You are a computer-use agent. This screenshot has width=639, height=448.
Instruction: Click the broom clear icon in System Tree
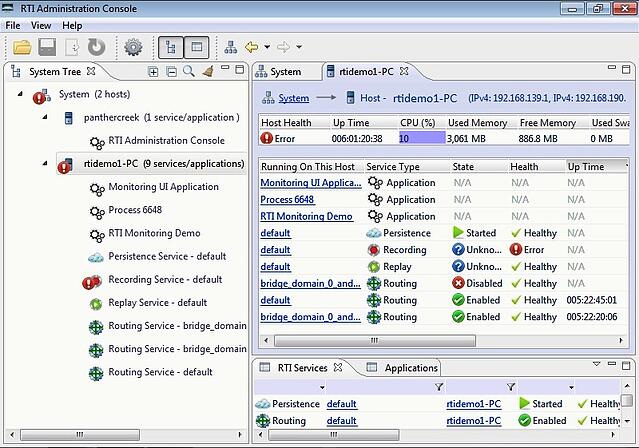[x=208, y=72]
